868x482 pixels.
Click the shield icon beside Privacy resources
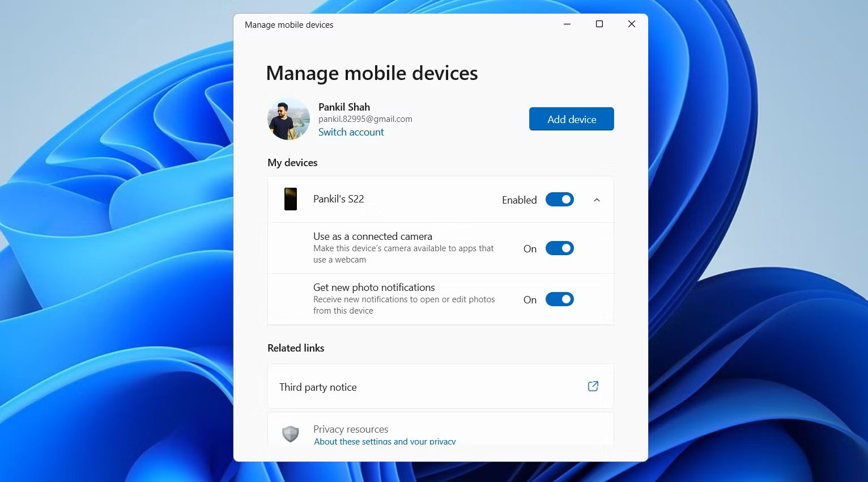(291, 433)
